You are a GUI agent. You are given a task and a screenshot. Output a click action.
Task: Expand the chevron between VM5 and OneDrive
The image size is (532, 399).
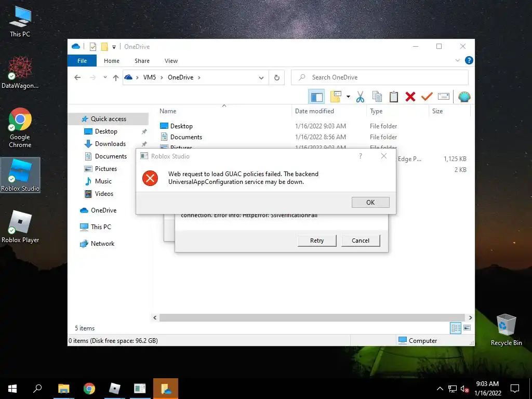click(162, 77)
